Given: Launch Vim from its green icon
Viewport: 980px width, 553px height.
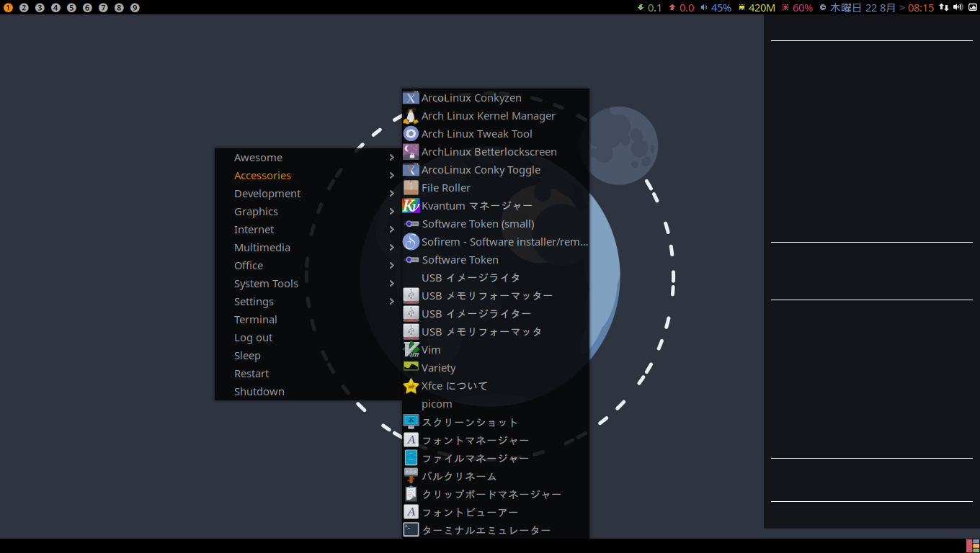Looking at the screenshot, I should pos(411,350).
